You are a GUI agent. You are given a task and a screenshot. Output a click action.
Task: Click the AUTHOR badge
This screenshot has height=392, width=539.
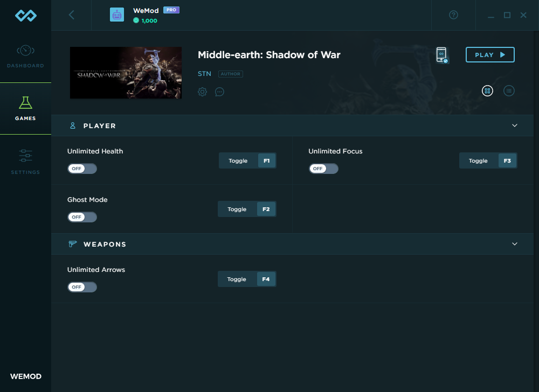click(230, 74)
